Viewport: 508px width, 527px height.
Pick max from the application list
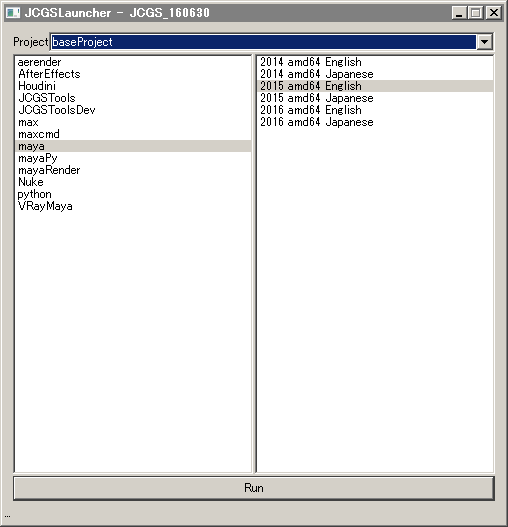(133, 122)
